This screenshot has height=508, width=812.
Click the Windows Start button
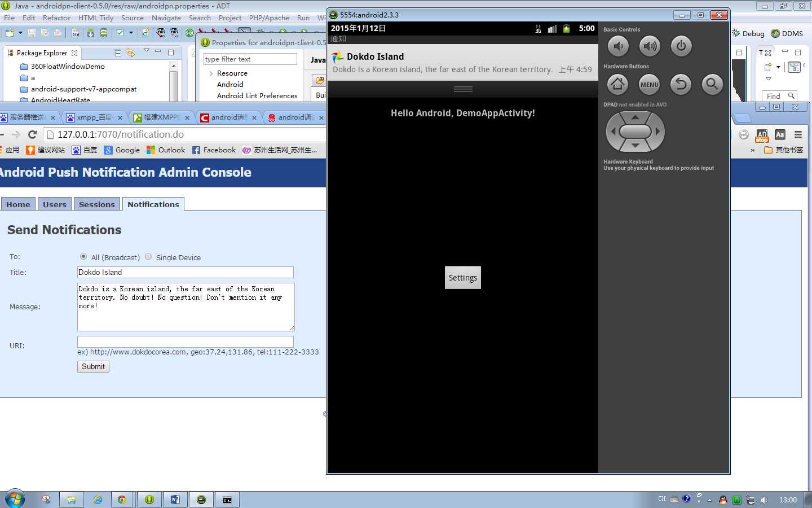[15, 499]
